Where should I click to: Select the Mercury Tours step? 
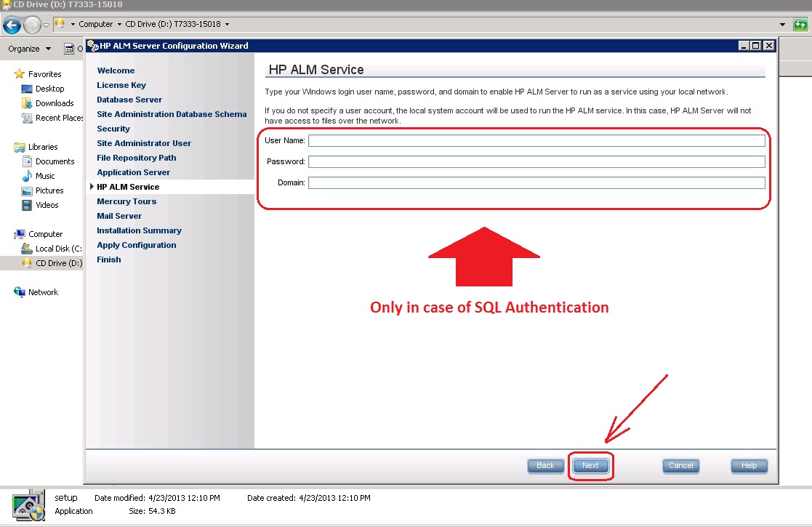(126, 201)
